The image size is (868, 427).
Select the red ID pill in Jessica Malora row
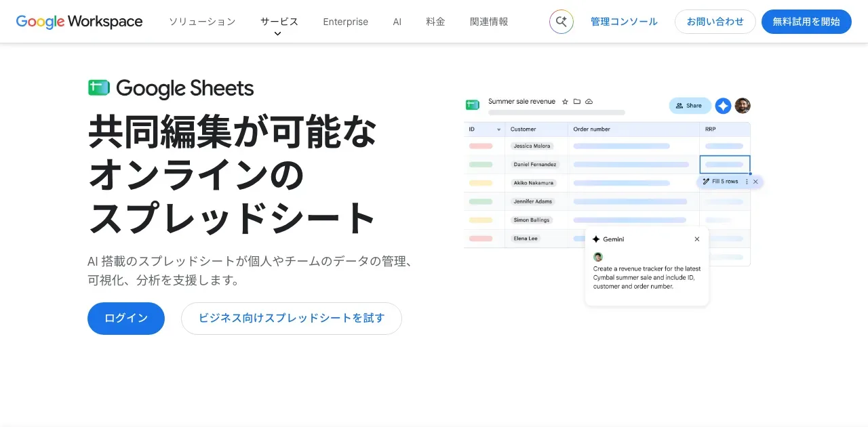click(x=481, y=146)
